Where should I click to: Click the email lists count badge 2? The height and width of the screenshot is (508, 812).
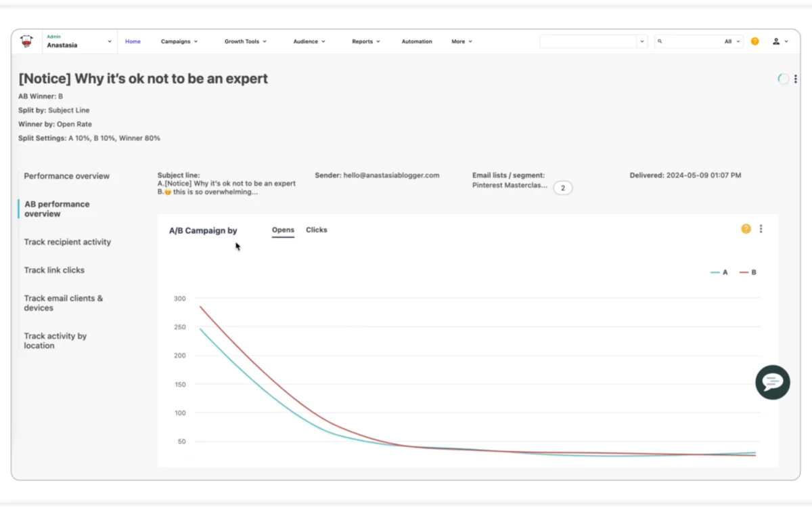563,188
